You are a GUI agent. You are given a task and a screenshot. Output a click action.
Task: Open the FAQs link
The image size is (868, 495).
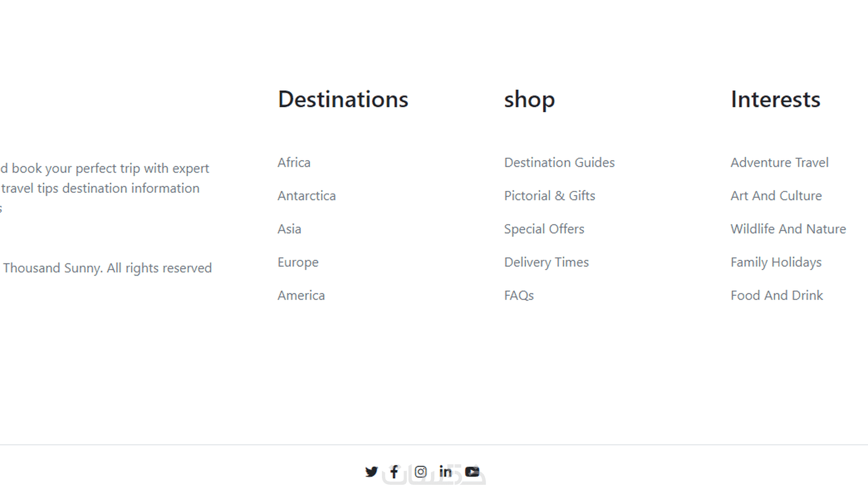(x=519, y=295)
